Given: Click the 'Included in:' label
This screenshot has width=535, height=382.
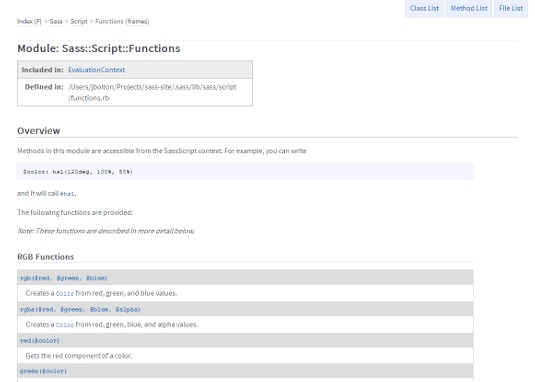Looking at the screenshot, I should (43, 70).
